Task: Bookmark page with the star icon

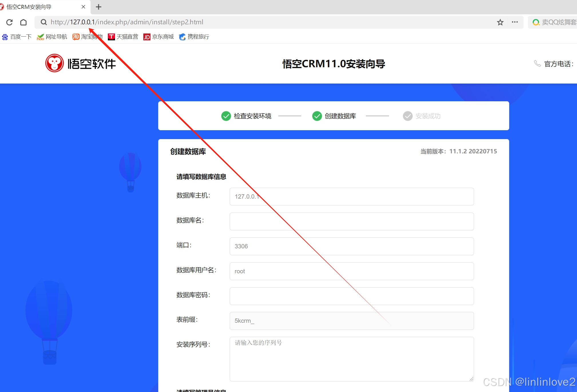Action: click(x=500, y=22)
